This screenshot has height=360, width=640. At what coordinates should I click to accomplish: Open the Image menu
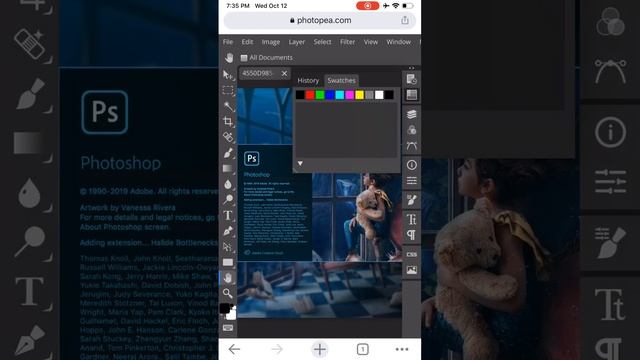[x=271, y=42]
